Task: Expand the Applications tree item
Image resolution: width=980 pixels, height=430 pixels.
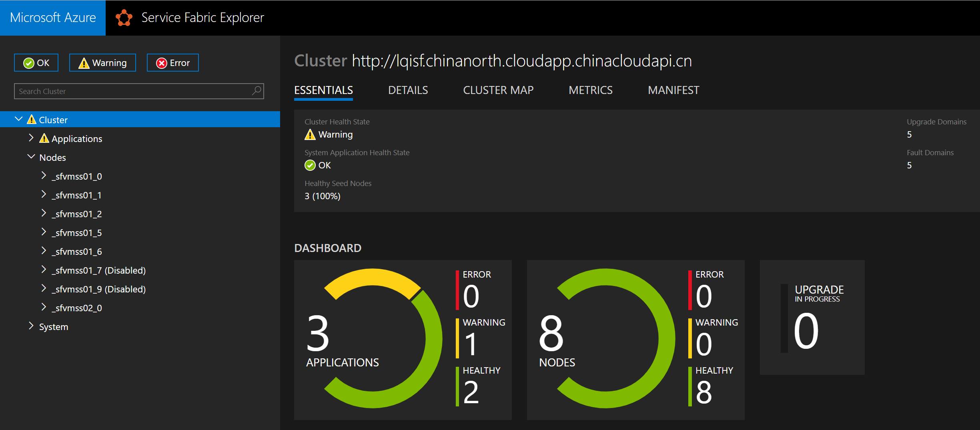Action: coord(31,138)
